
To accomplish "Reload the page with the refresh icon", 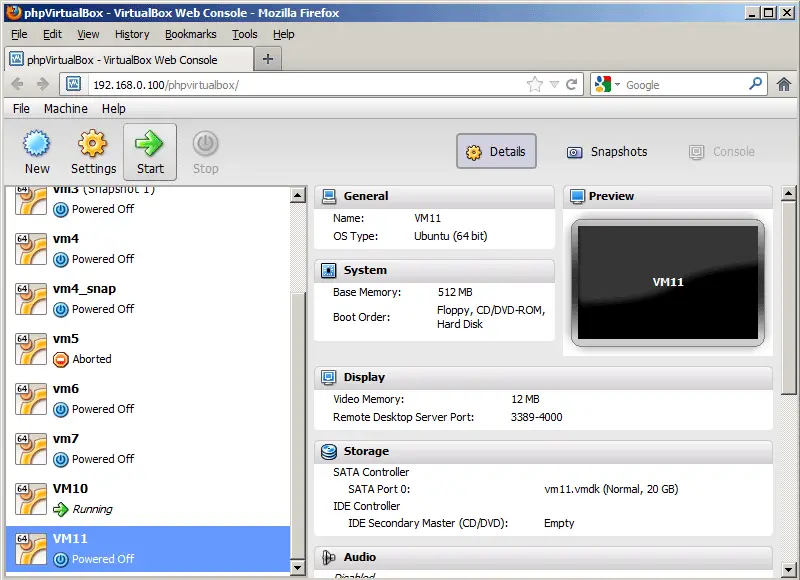I will coord(572,84).
